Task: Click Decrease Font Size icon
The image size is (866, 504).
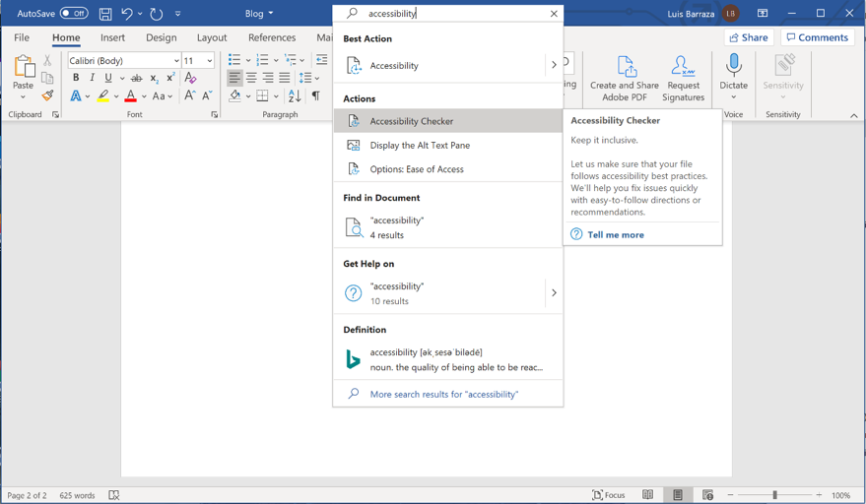Action: [207, 95]
